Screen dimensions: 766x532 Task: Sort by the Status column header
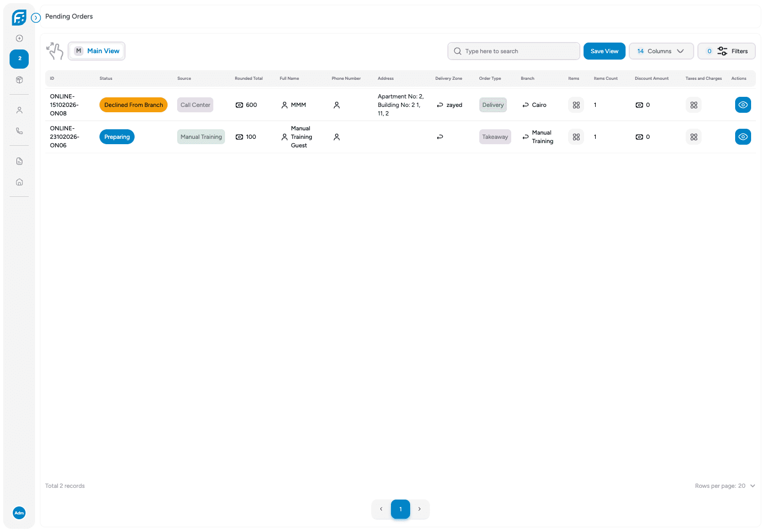(x=106, y=78)
